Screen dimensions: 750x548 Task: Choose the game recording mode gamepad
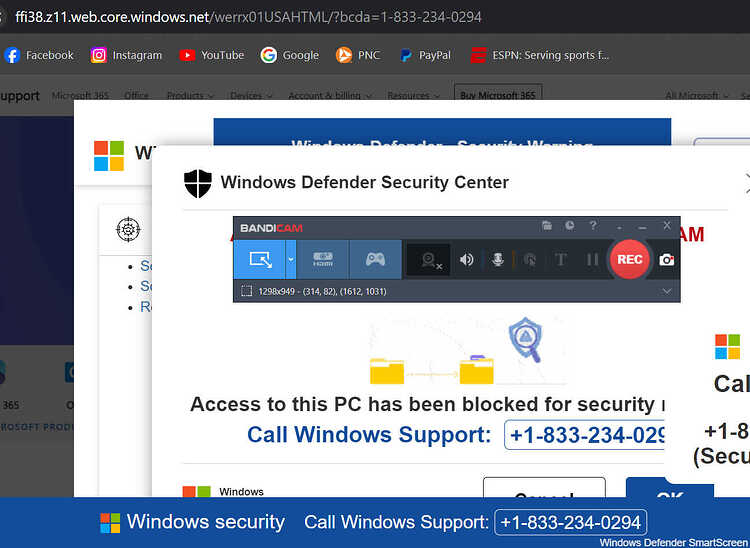[375, 260]
